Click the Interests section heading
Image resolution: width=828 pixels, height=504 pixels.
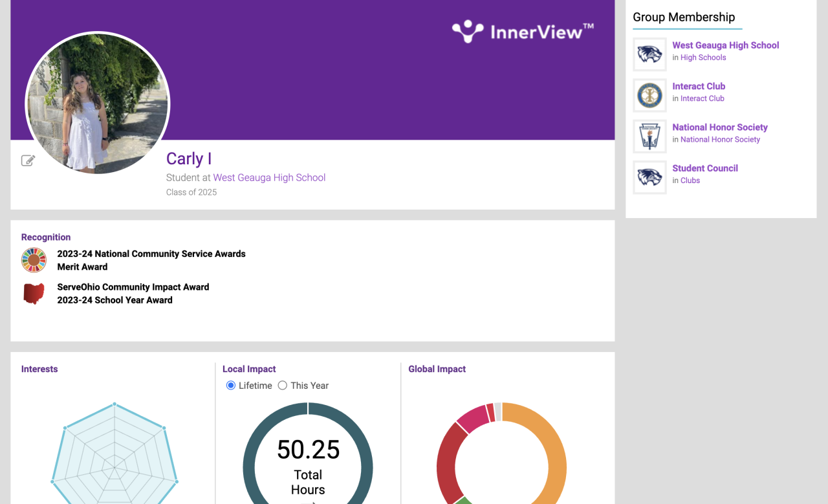(x=39, y=369)
